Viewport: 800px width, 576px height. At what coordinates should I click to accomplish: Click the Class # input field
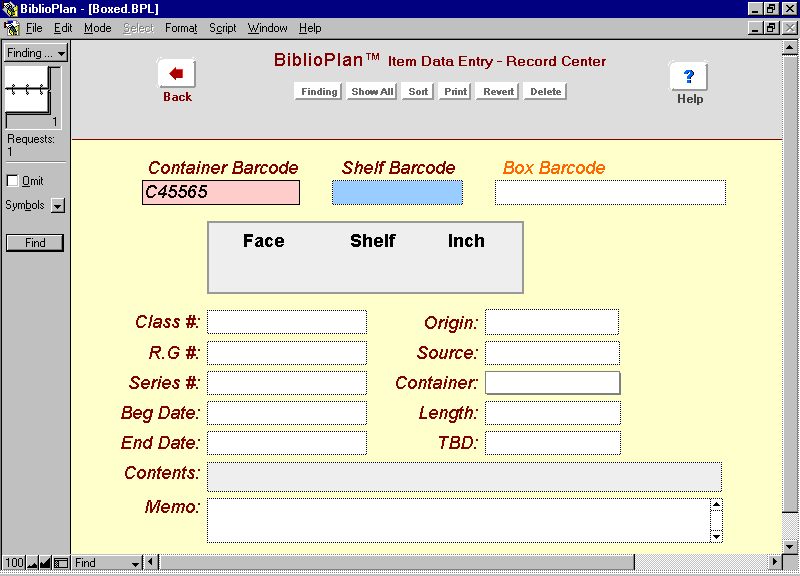(287, 322)
